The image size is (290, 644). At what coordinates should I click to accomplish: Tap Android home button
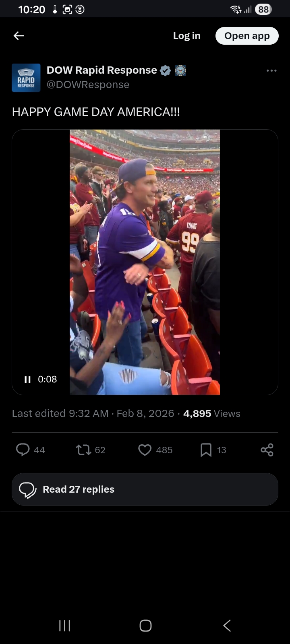click(145, 625)
